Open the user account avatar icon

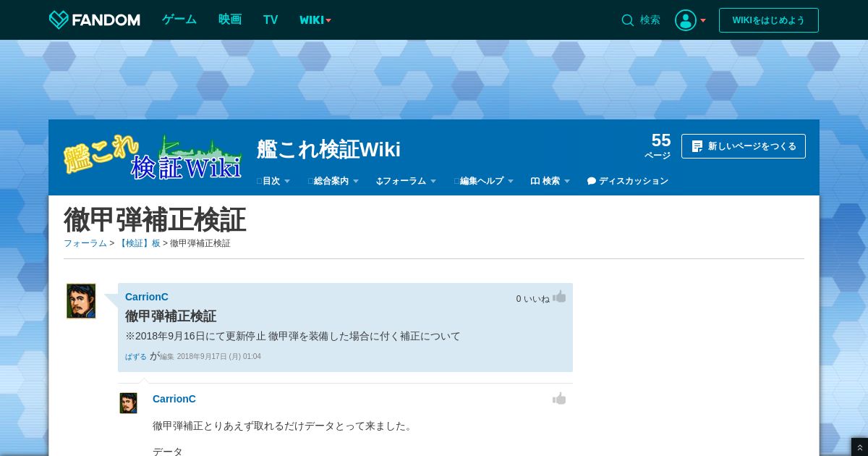[x=685, y=20]
